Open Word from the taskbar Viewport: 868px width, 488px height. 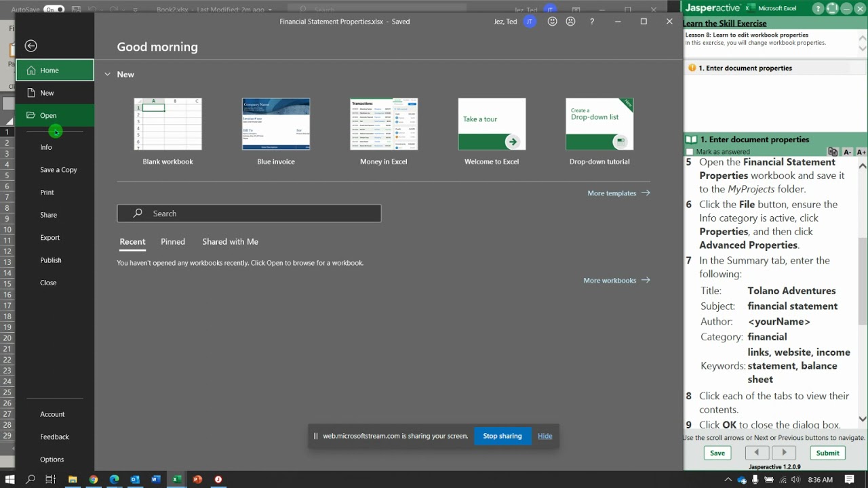(x=156, y=479)
